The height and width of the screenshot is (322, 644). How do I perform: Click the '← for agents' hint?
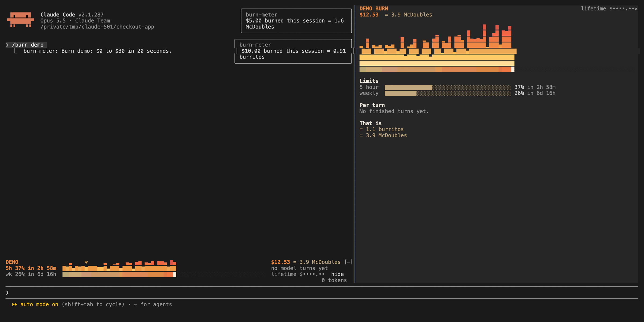tap(153, 305)
